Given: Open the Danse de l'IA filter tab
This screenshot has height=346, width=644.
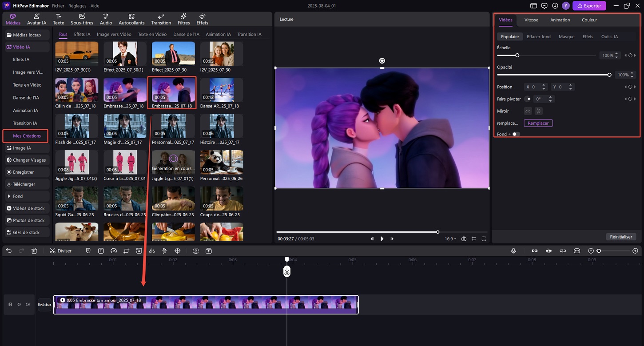Looking at the screenshot, I should (x=186, y=34).
